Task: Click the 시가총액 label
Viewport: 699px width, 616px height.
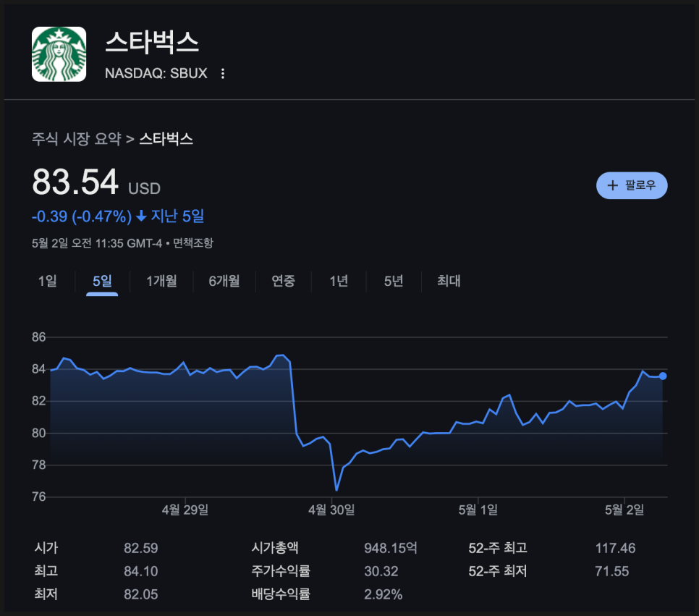Action: click(x=275, y=548)
